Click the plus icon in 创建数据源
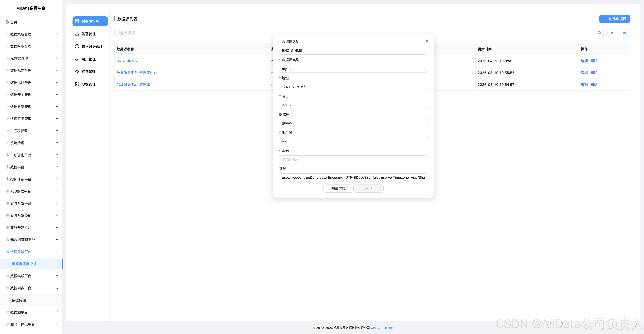This screenshot has width=644, height=334. [605, 19]
